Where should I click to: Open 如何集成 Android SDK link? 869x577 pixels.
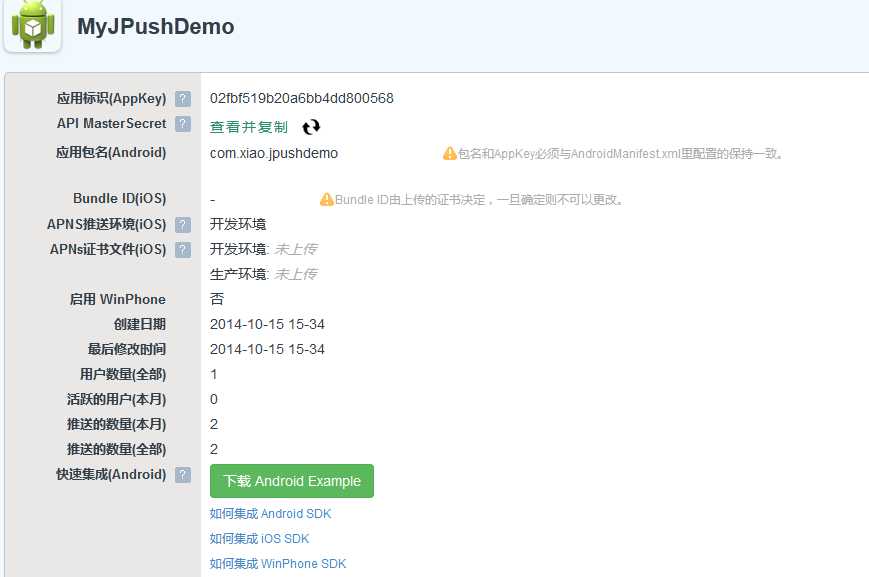tap(270, 514)
